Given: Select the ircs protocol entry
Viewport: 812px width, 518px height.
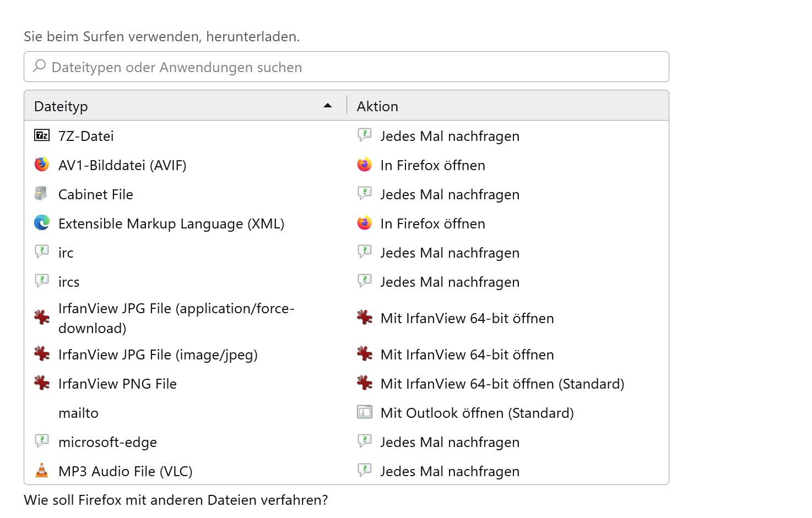Looking at the screenshot, I should click(69, 282).
